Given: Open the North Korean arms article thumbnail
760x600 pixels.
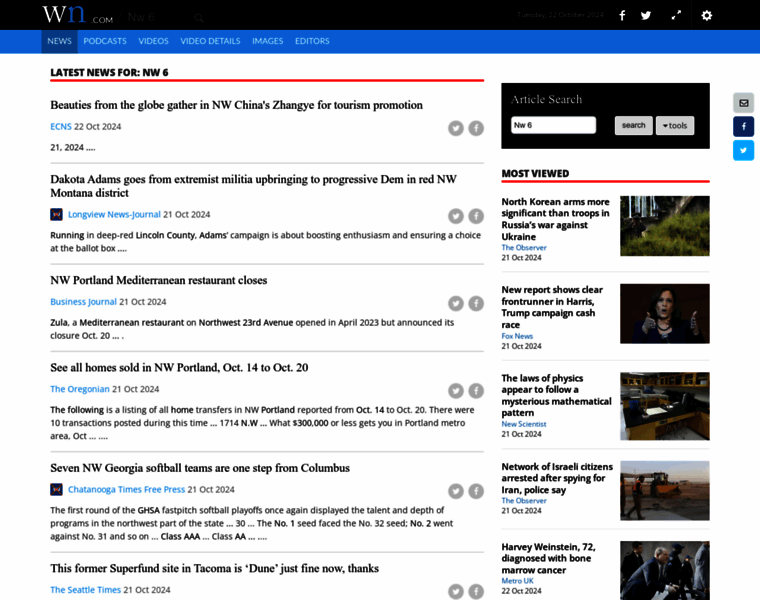Looking at the screenshot, I should [x=664, y=226].
